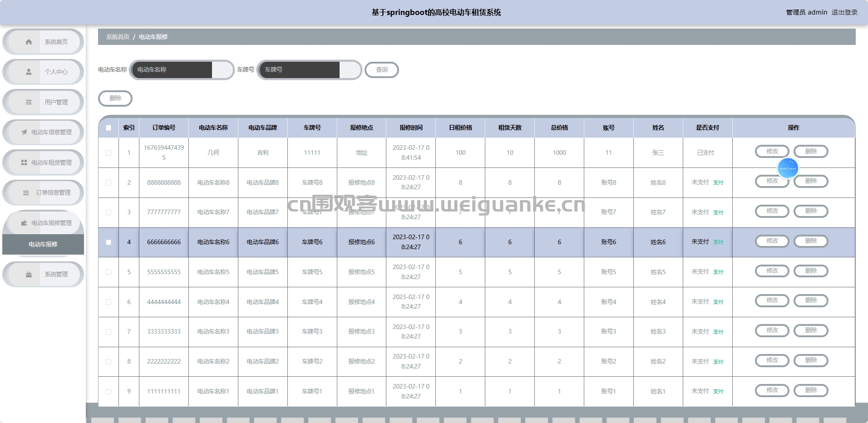Click the 支付 link in 姓名1 row
This screenshot has height=423, width=868.
click(x=718, y=391)
